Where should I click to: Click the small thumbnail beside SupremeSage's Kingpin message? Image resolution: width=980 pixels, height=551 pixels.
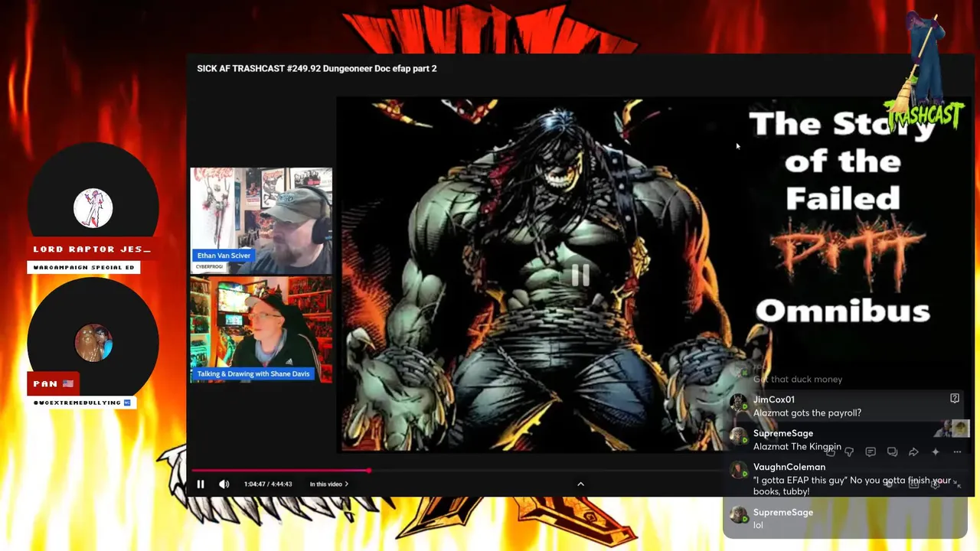click(x=952, y=429)
